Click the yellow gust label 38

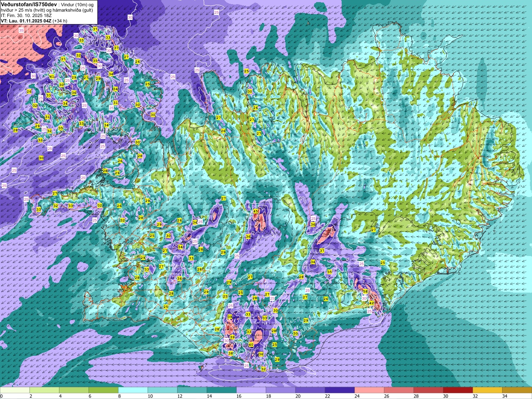tap(231, 353)
